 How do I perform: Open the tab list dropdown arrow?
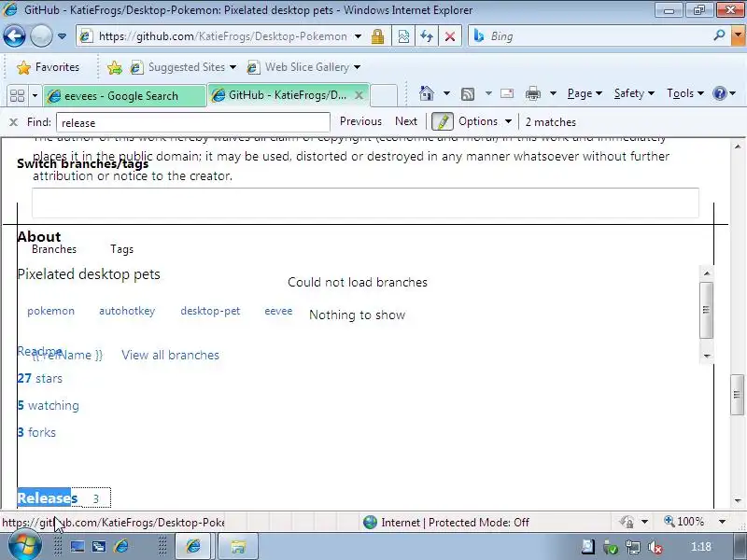pyautogui.click(x=35, y=96)
